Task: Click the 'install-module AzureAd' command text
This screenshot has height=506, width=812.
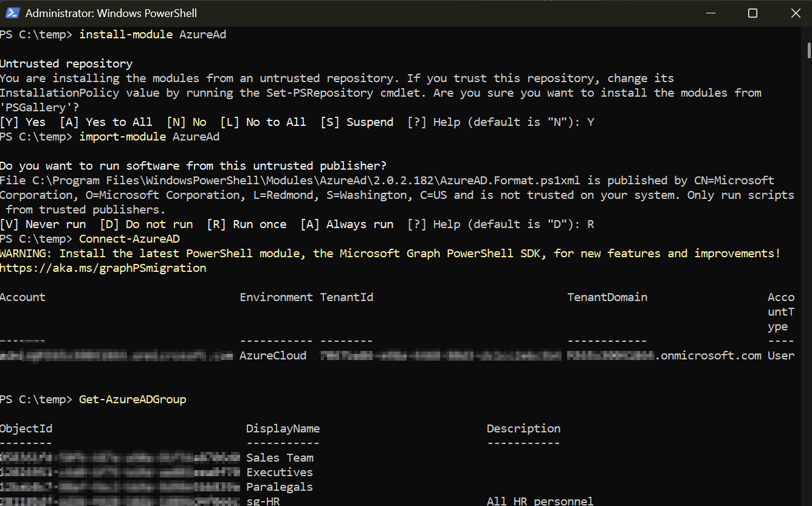Action: [153, 35]
